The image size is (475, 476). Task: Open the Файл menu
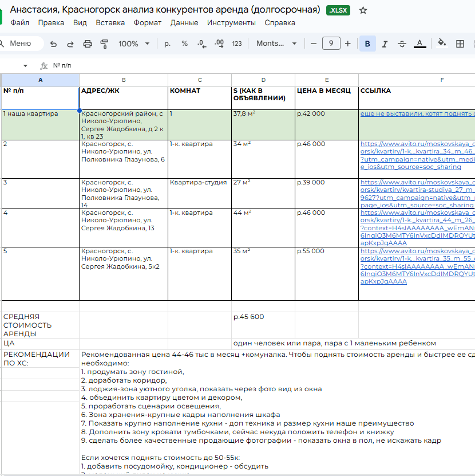(19, 23)
